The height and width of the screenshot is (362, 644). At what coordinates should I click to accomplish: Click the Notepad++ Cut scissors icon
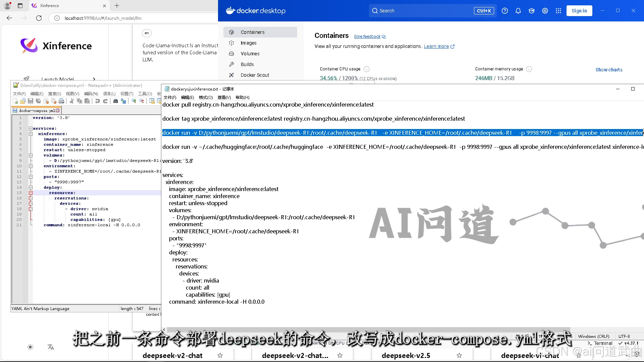point(71,101)
